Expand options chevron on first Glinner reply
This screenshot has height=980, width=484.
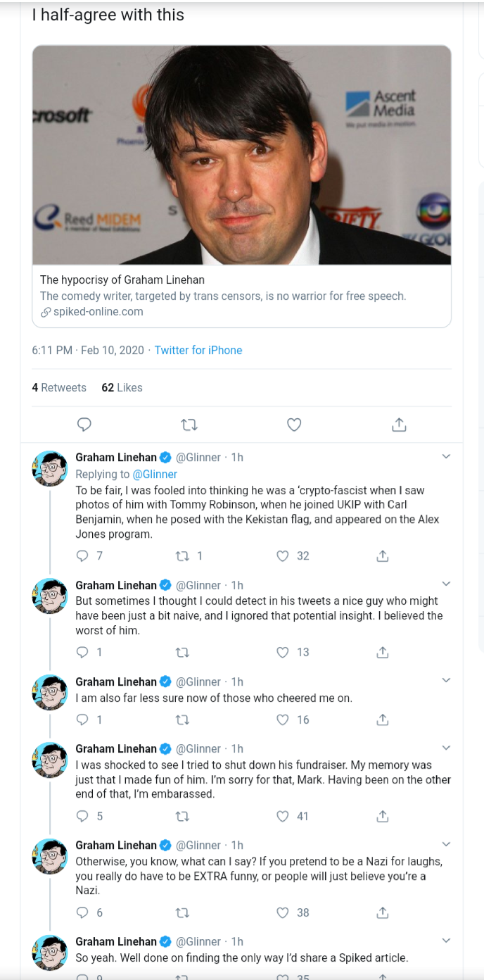pyautogui.click(x=445, y=457)
